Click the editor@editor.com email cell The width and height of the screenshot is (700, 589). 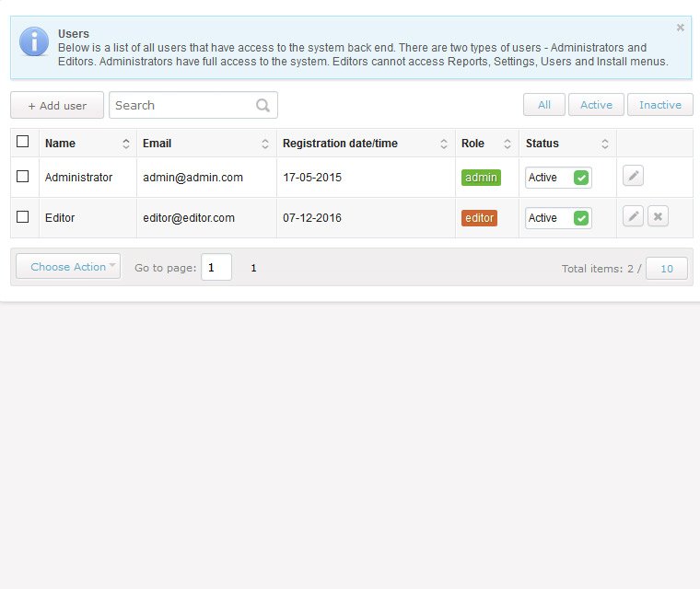coord(189,218)
